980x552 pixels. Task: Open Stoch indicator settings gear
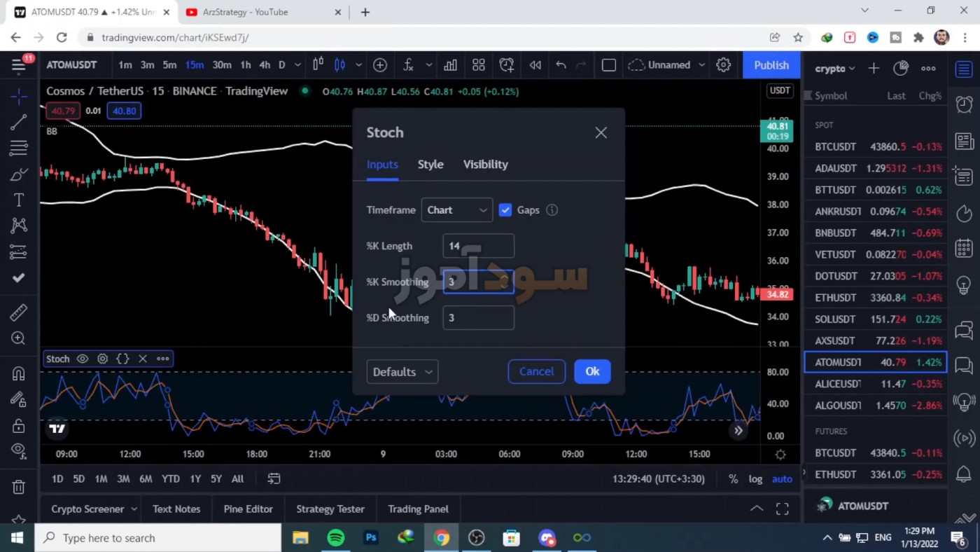(x=102, y=359)
